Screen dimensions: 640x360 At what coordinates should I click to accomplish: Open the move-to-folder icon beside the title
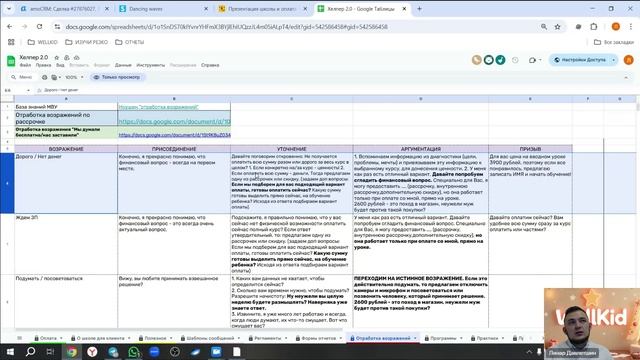pos(67,58)
